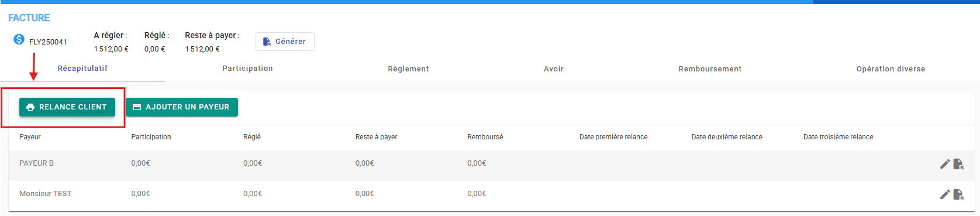Open the document icon for PAYEUR B
This screenshot has width=980, height=216.
click(x=958, y=164)
